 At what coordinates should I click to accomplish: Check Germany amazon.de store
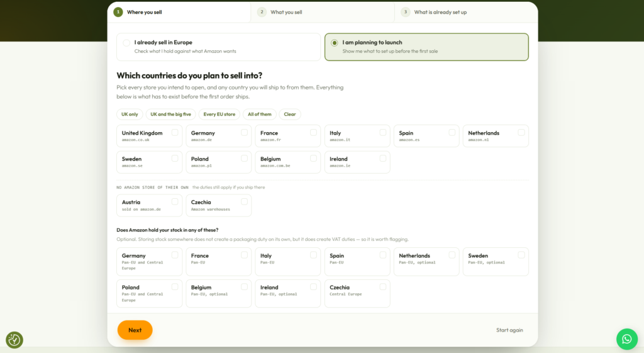pyautogui.click(x=218, y=136)
